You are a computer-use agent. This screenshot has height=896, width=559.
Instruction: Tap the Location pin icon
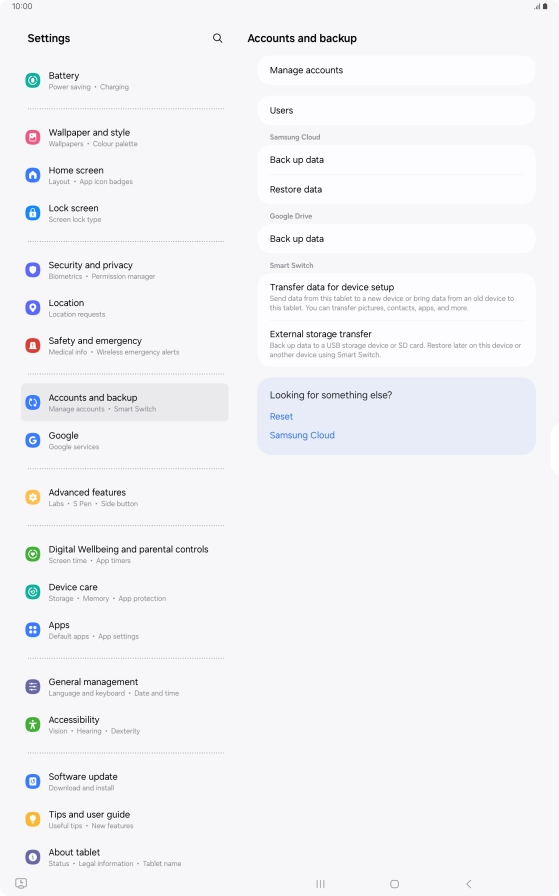click(33, 308)
